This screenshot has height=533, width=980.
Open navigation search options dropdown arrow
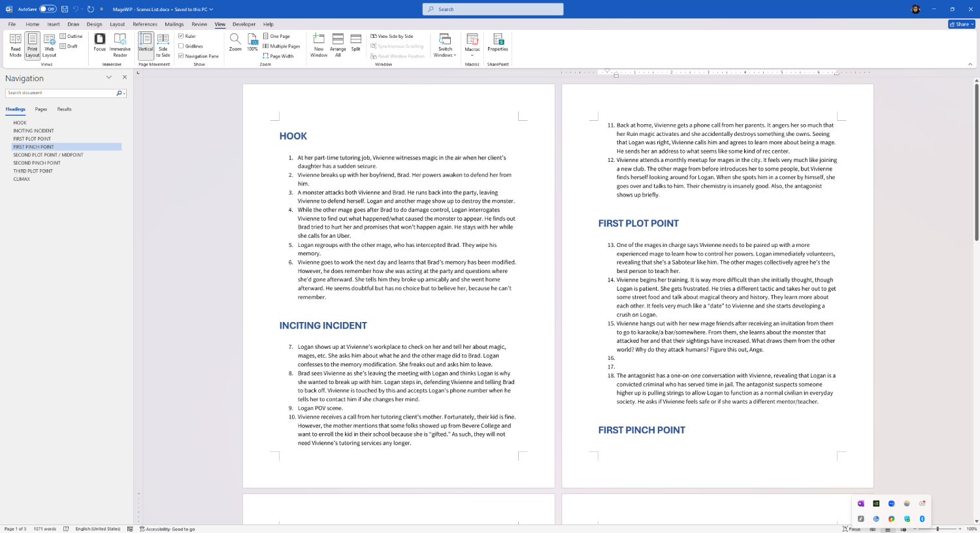pos(124,93)
